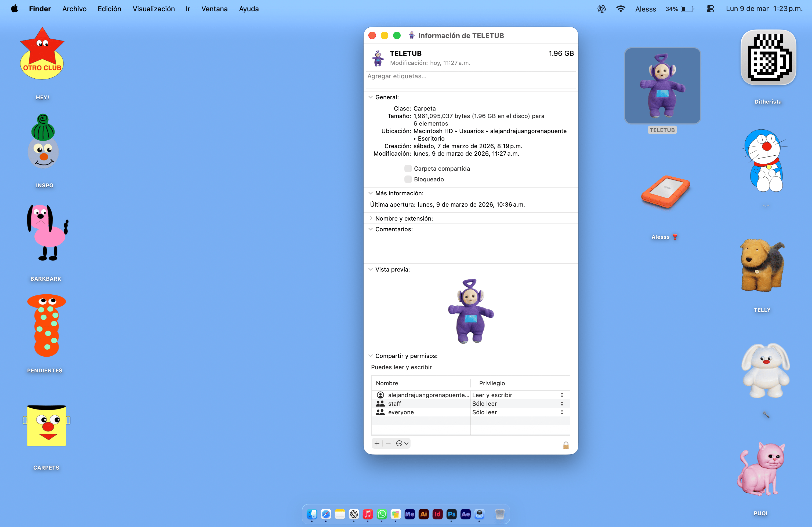The height and width of the screenshot is (527, 812).
Task: Open the Trash in the Dock
Action: point(500,514)
